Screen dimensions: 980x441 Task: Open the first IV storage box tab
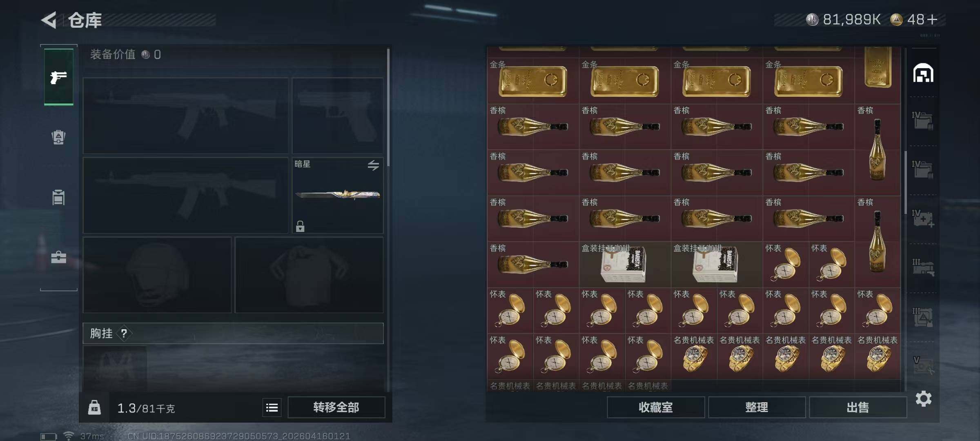923,121
